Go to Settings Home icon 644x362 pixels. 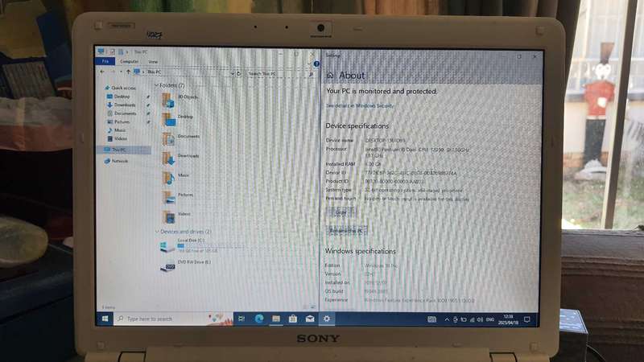[330, 75]
